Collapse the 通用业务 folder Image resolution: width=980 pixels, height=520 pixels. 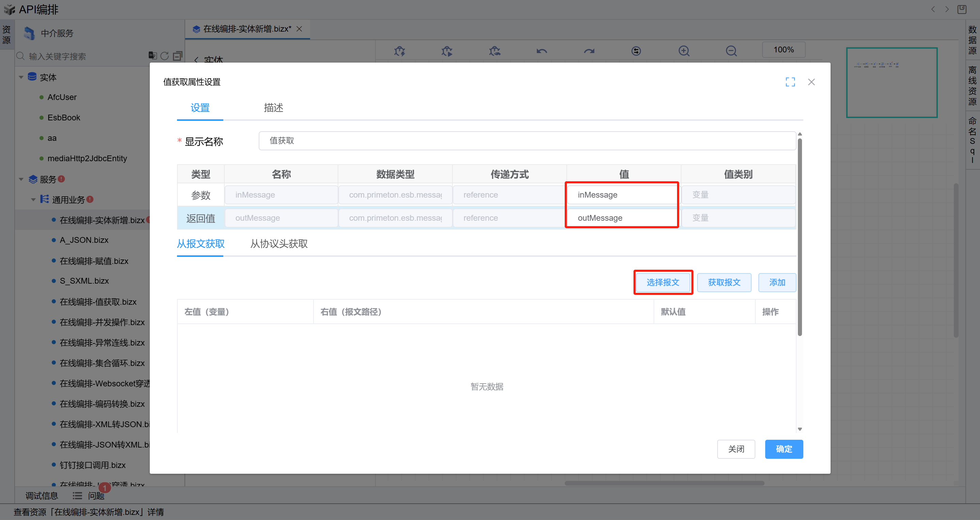point(33,199)
